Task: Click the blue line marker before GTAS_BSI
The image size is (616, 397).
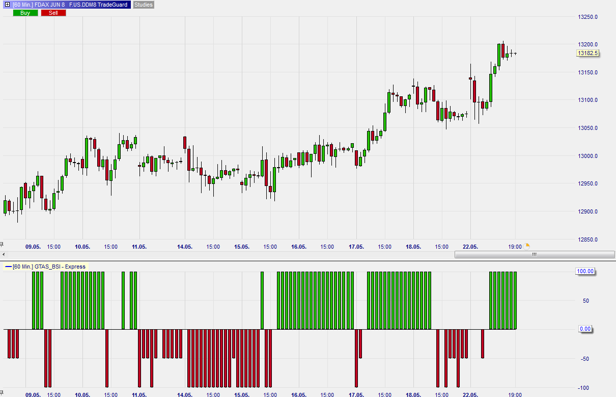Action: 8,267
